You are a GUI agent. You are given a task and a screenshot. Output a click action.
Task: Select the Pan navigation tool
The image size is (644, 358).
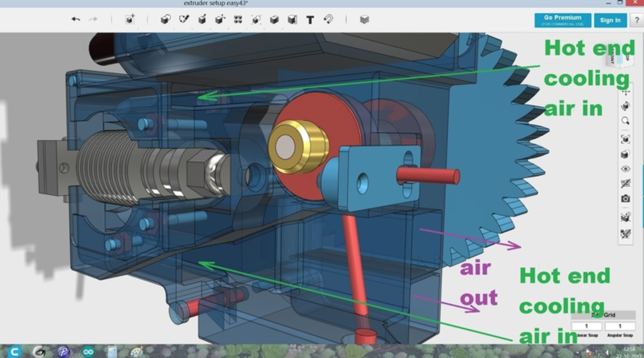point(626,92)
